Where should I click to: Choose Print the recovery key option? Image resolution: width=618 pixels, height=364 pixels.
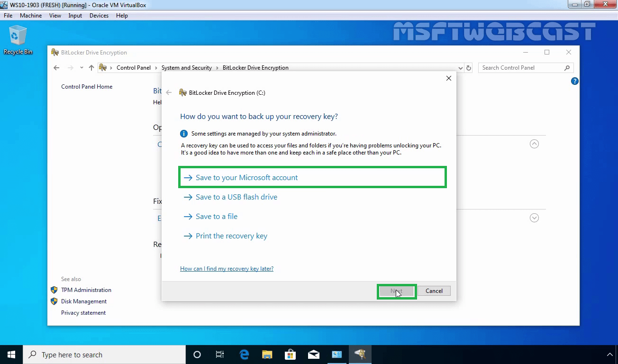tap(231, 236)
